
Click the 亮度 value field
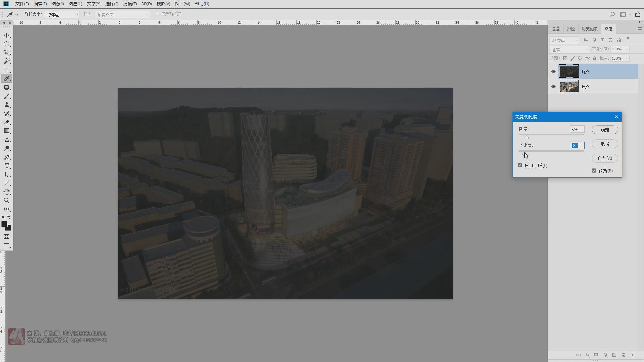[577, 129]
